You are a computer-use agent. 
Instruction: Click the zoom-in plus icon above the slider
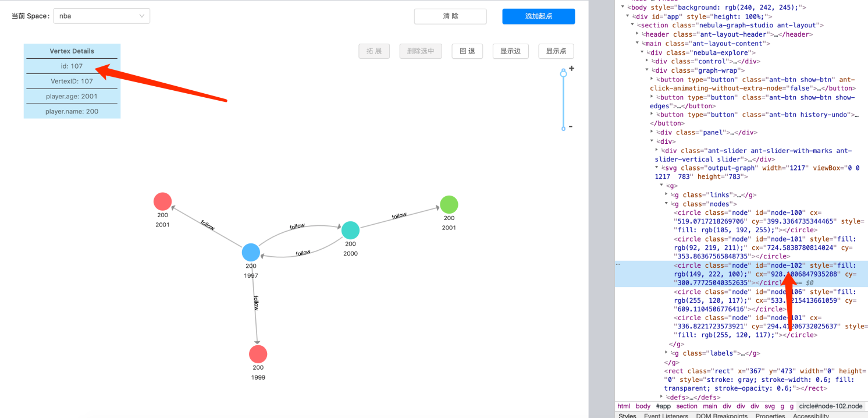(x=571, y=68)
